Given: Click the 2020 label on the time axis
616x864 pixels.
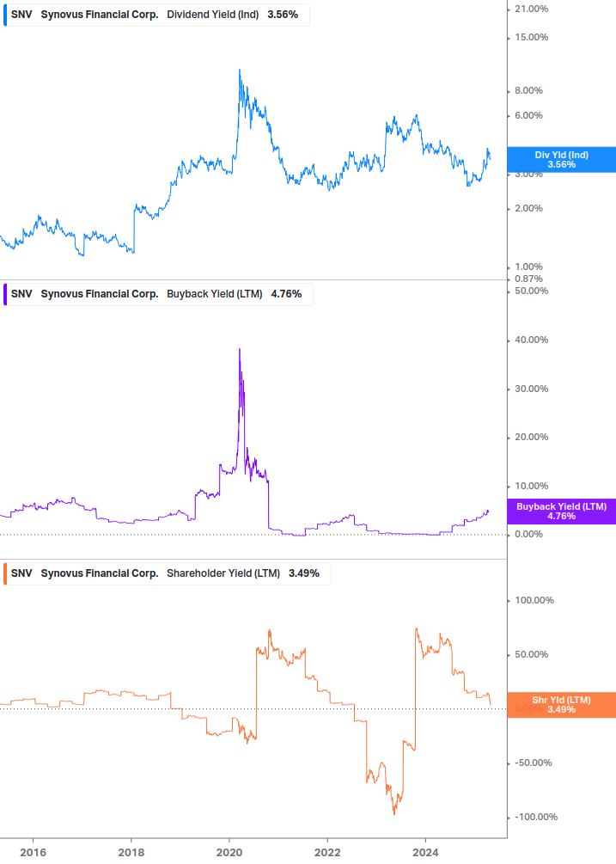Looking at the screenshot, I should pos(229,853).
